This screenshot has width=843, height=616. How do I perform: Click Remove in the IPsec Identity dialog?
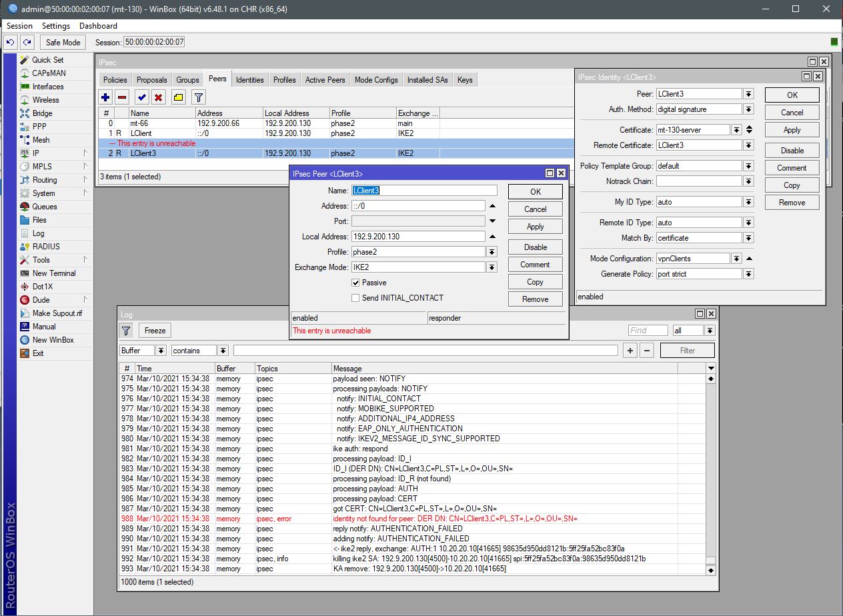tap(792, 203)
